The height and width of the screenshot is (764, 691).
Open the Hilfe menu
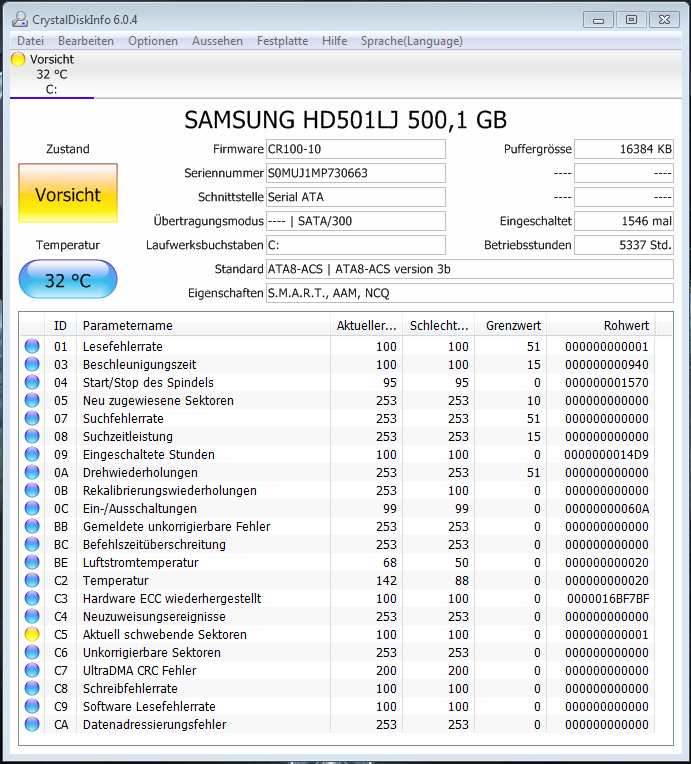[x=334, y=41]
